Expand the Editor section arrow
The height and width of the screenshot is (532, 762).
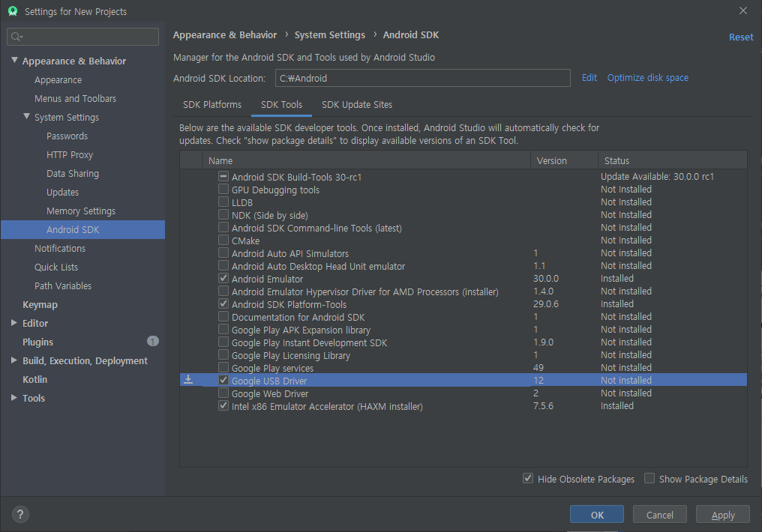tap(14, 323)
